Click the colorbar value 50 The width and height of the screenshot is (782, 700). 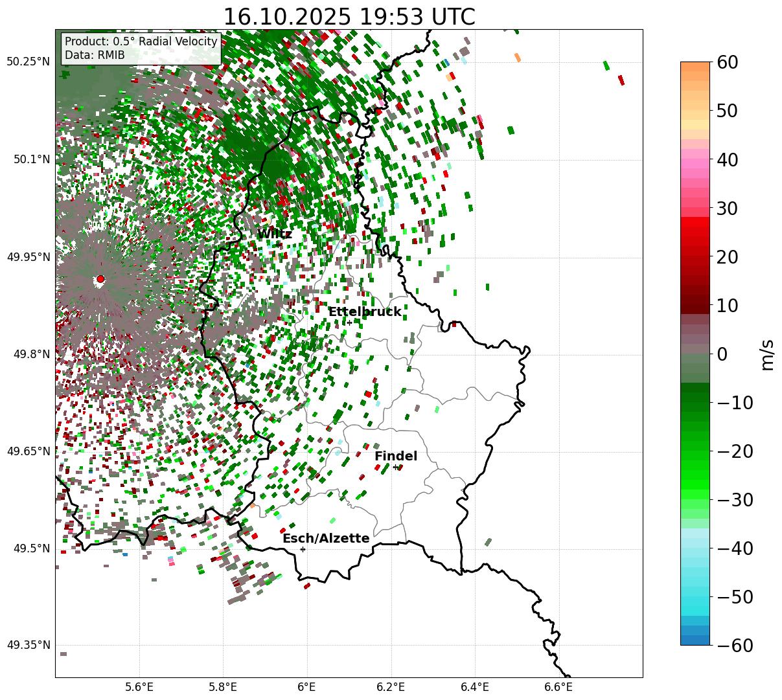point(729,111)
